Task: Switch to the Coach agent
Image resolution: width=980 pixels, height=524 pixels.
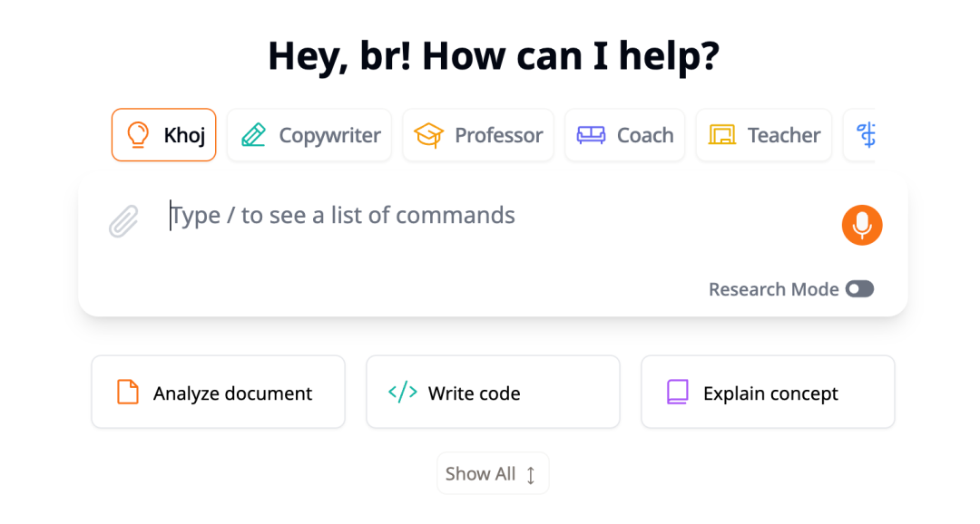Action: [x=625, y=135]
